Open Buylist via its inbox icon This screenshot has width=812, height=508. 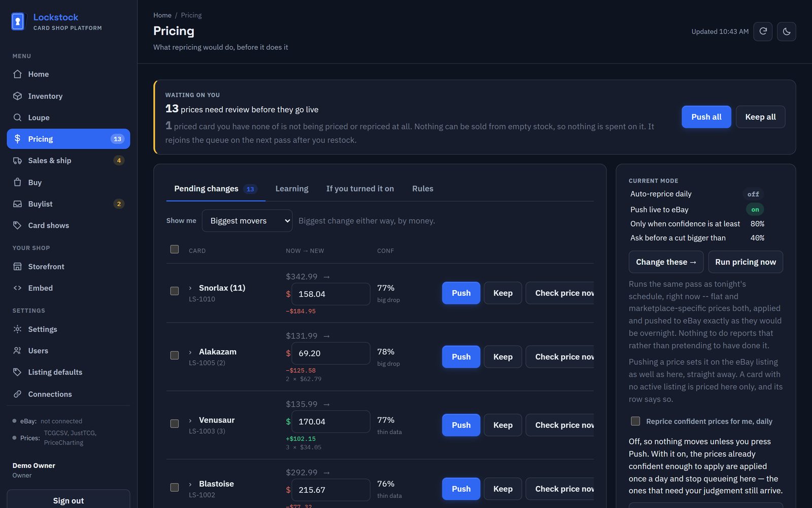pos(17,204)
